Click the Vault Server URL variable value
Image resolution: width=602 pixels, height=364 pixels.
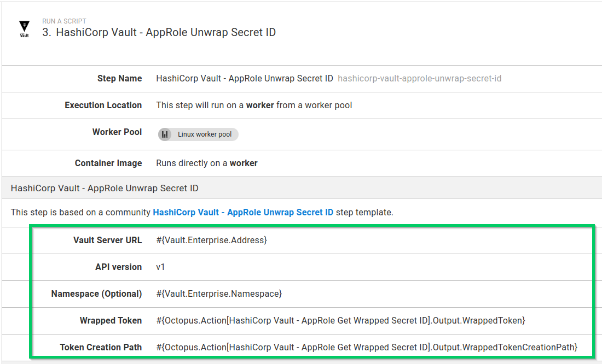(211, 240)
